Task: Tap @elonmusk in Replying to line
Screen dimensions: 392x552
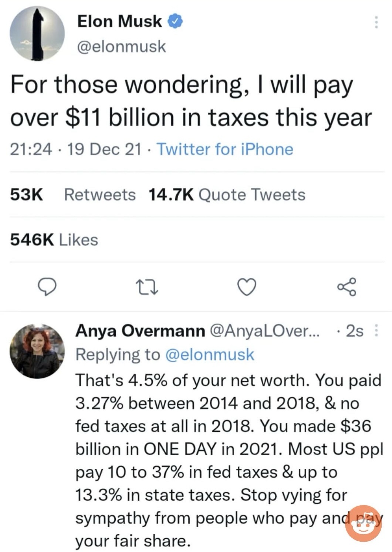Action: (x=209, y=354)
